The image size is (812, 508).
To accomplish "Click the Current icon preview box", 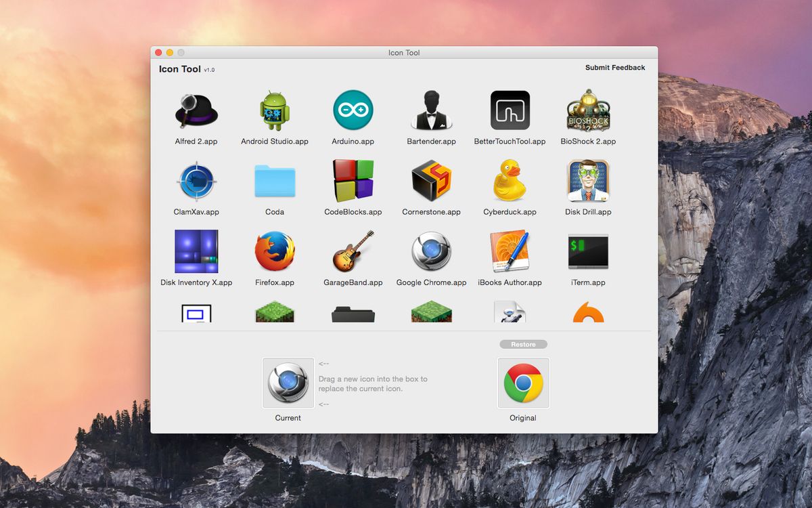I will pyautogui.click(x=288, y=383).
